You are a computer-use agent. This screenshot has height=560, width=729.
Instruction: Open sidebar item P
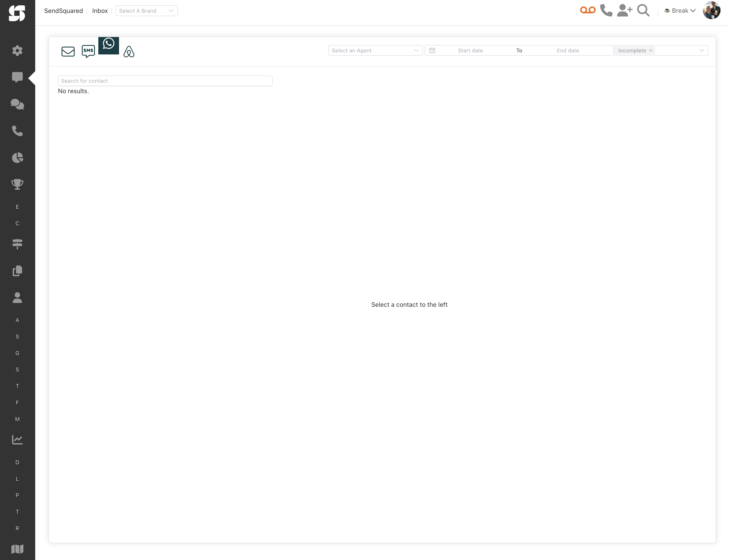pyautogui.click(x=17, y=495)
